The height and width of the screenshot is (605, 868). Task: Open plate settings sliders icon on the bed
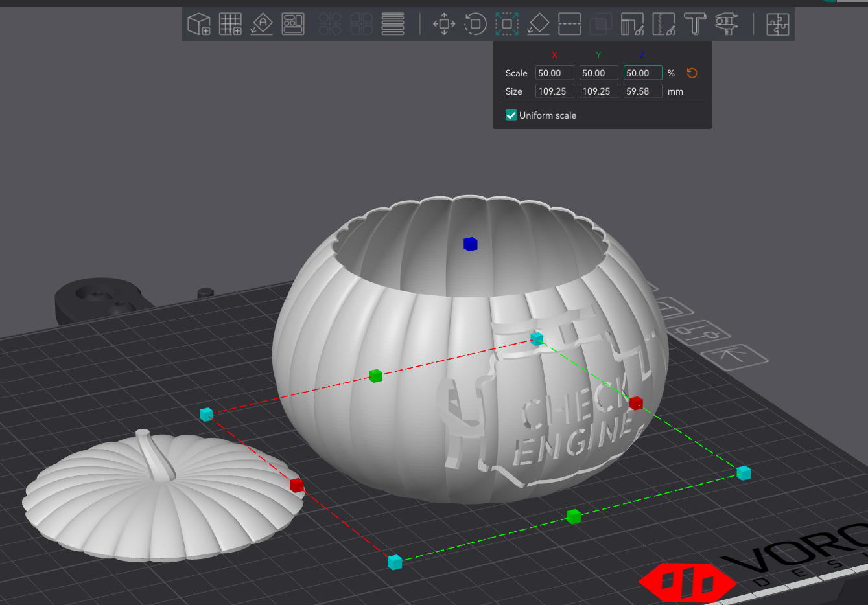[699, 332]
